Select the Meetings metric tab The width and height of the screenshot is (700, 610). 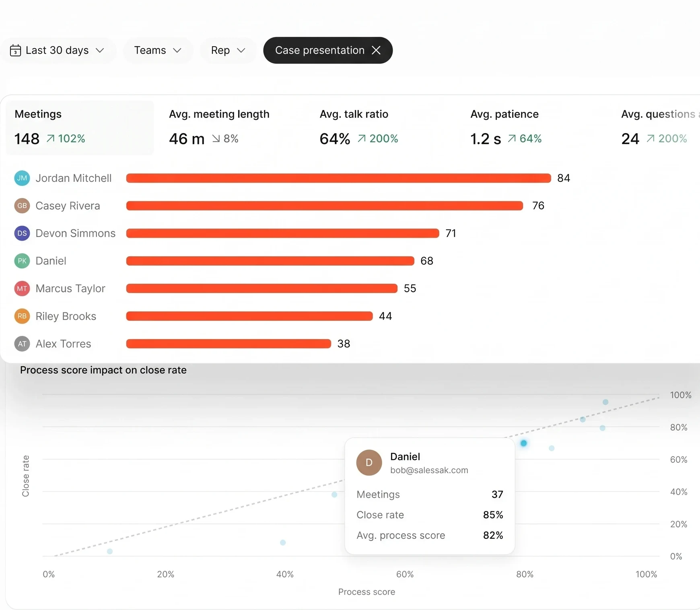[x=80, y=128]
